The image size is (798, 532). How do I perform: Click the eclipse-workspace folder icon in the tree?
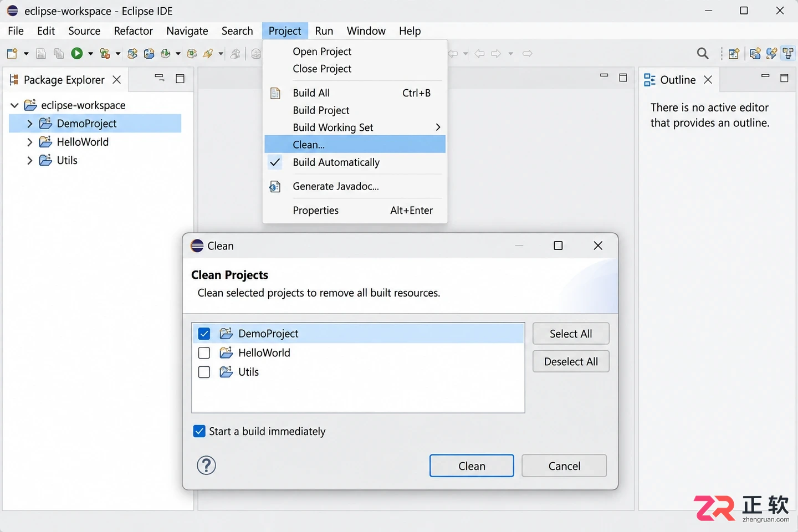[x=30, y=105]
